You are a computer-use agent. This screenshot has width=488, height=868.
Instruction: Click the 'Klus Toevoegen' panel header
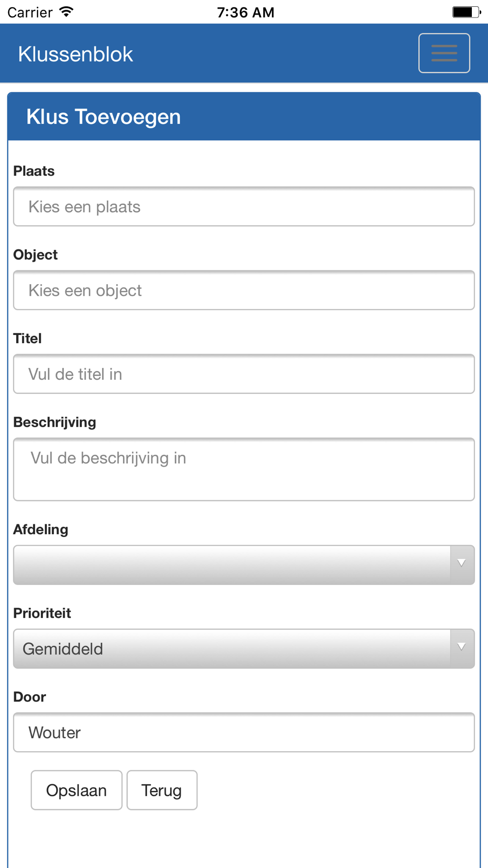[103, 117]
